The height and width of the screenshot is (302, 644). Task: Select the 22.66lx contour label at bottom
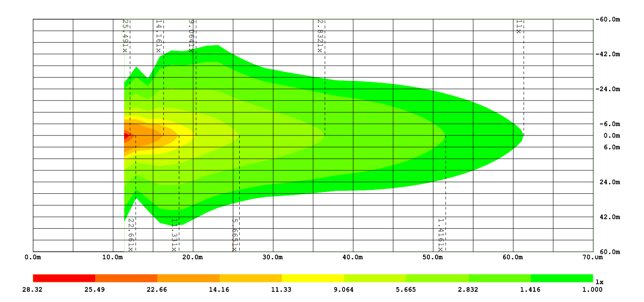(x=131, y=235)
